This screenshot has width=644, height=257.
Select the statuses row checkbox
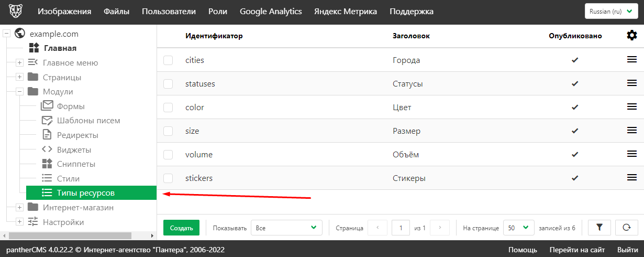(x=168, y=84)
